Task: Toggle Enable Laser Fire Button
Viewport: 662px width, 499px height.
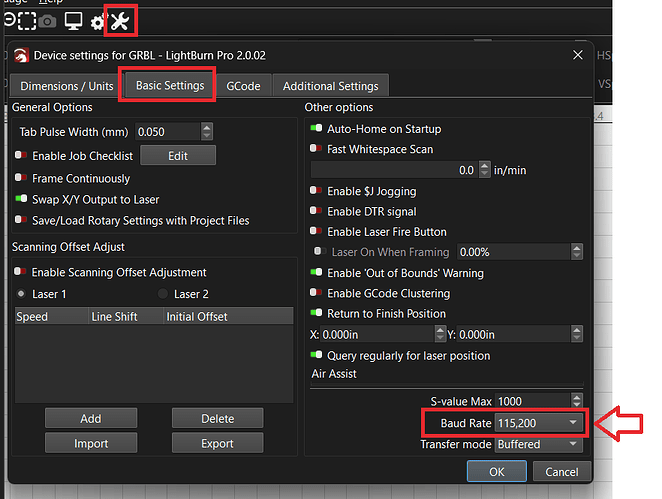Action: [x=316, y=231]
